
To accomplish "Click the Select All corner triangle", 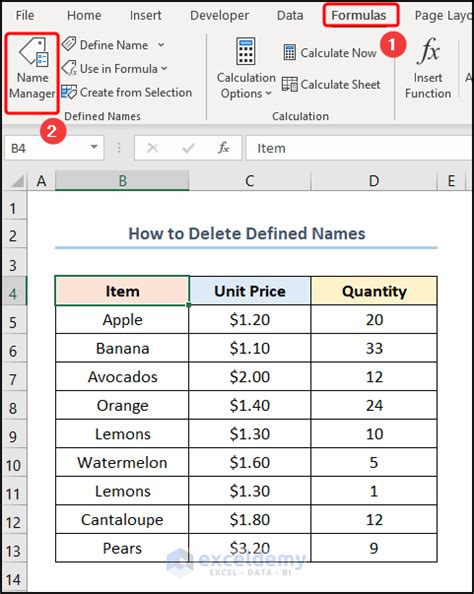I will [16, 181].
